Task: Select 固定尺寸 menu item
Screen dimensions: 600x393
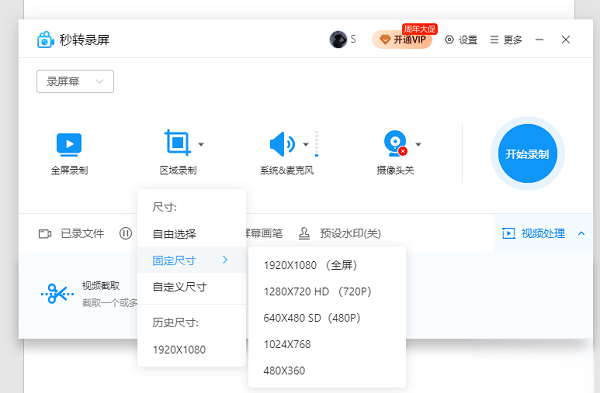Action: point(191,260)
